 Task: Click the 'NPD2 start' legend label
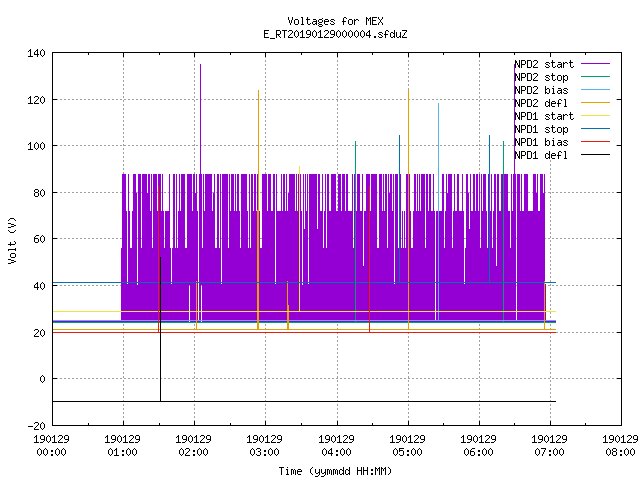click(x=544, y=64)
